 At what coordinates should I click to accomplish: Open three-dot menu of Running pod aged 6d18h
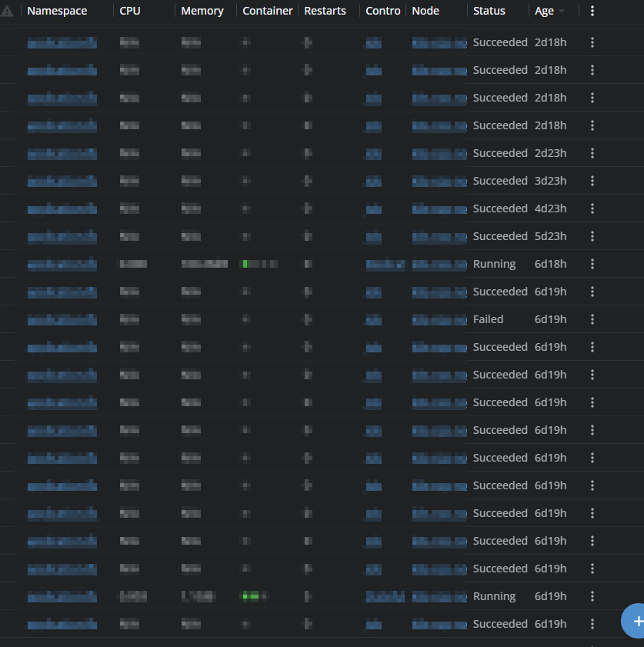[592, 264]
